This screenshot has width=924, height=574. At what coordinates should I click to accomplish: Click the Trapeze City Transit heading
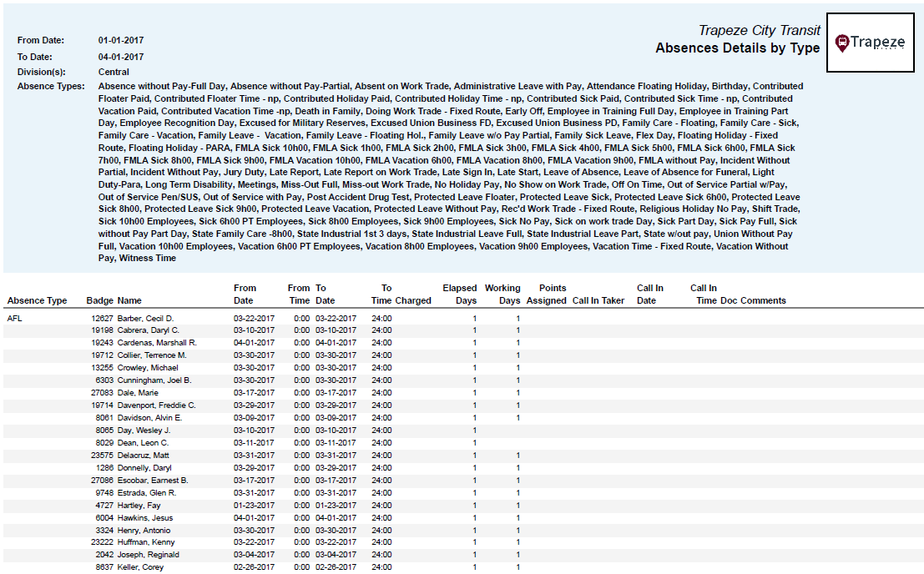click(x=759, y=30)
